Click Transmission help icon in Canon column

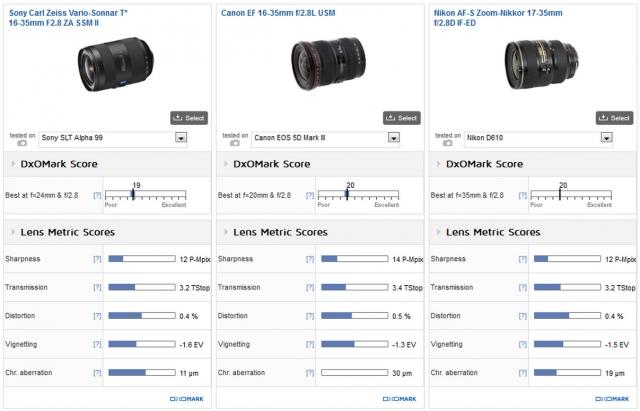click(x=310, y=287)
